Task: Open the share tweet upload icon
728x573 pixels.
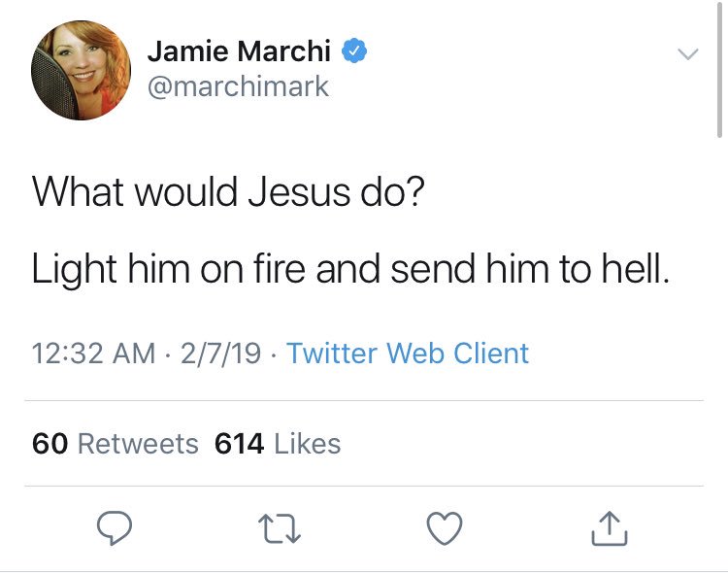Action: point(610,528)
